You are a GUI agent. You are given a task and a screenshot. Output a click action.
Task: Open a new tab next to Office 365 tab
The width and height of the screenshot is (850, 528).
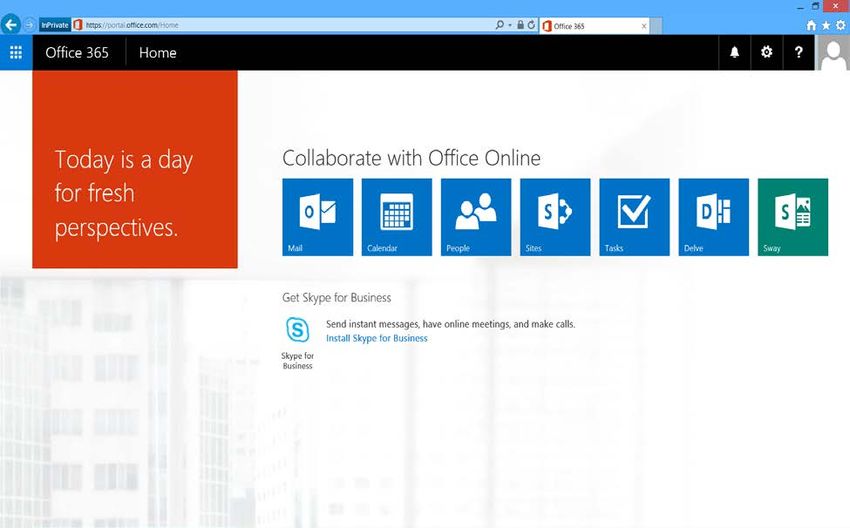656,26
